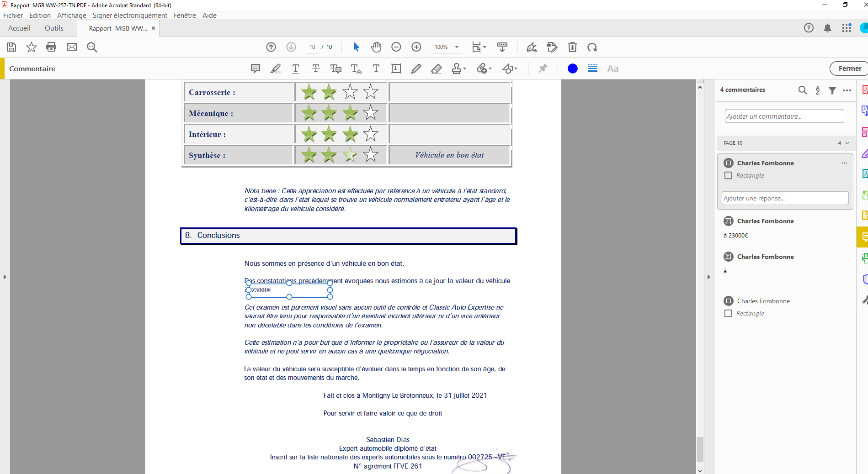
Task: Activate the hand pan tool
Action: click(376, 47)
